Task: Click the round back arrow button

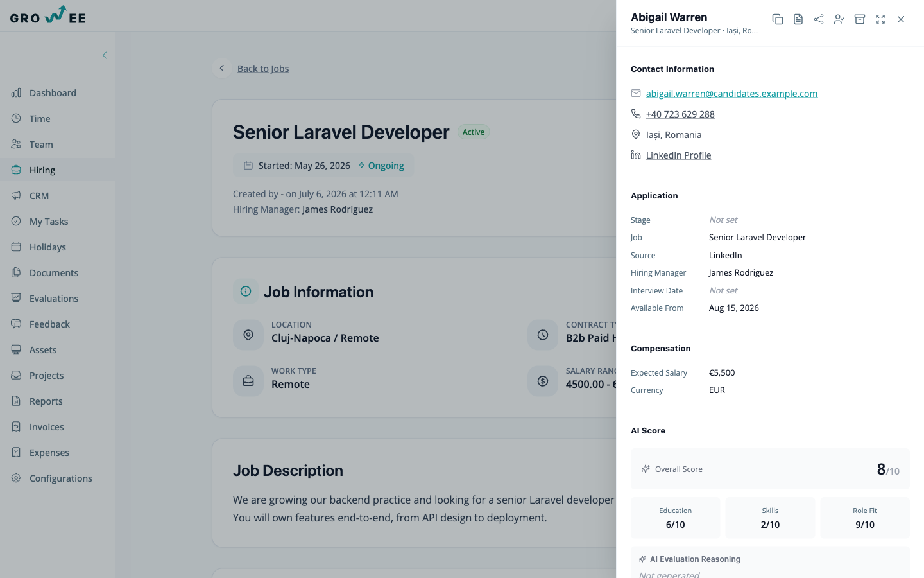Action: (x=222, y=68)
